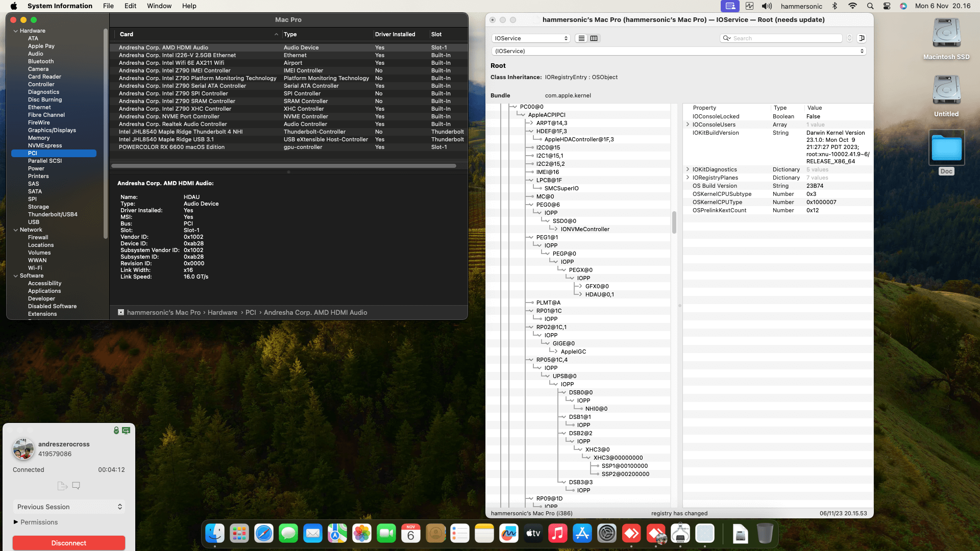This screenshot has height=551, width=980.
Task: Open Freeform from the Dock
Action: [509, 534]
